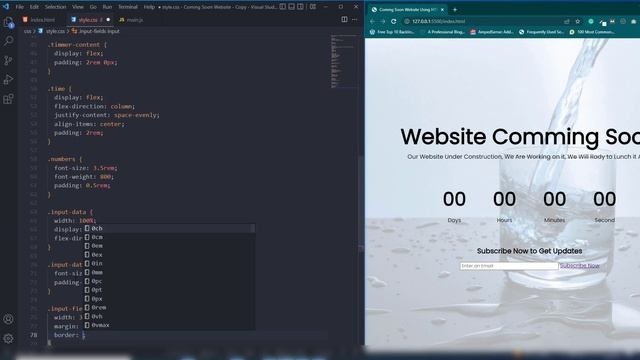The image size is (640, 360).
Task: Open the 500 Most Common bookmark
Action: pos(592,32)
